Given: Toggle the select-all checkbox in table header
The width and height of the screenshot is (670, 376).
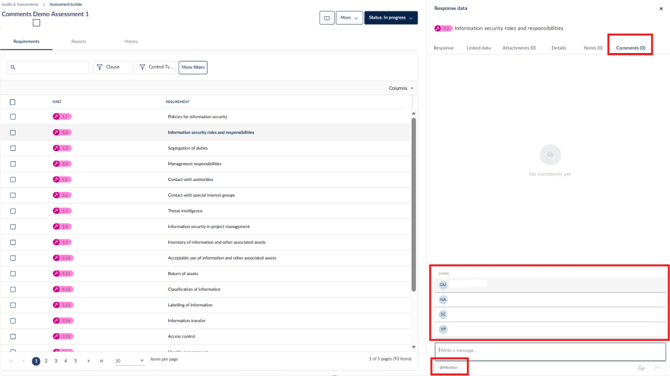Looking at the screenshot, I should point(12,102).
